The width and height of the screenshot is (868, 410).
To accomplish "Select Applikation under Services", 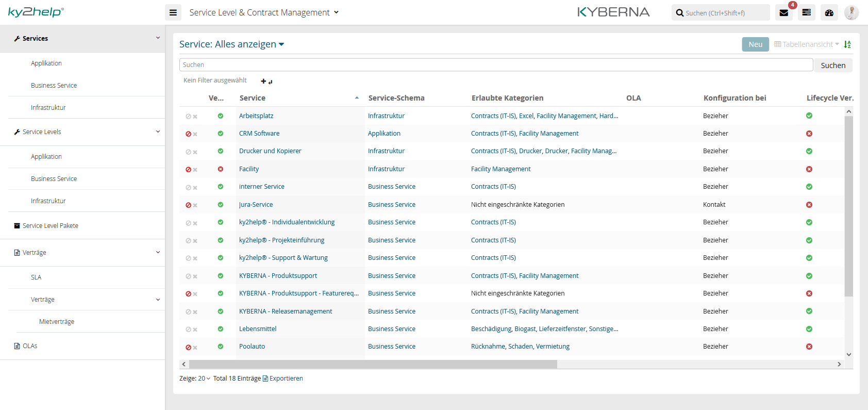I will [x=46, y=63].
